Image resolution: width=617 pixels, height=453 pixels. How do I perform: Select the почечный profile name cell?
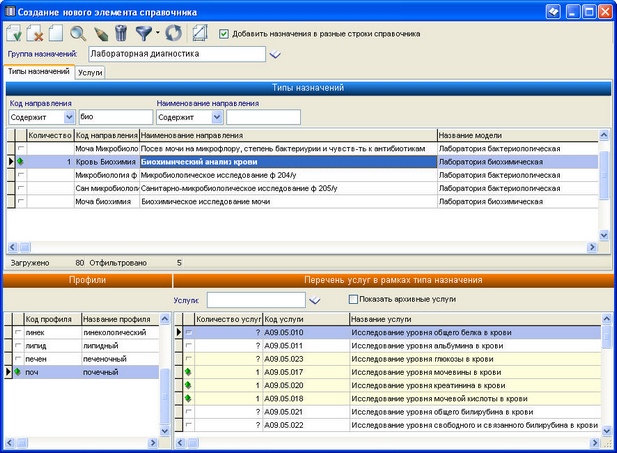point(120,372)
